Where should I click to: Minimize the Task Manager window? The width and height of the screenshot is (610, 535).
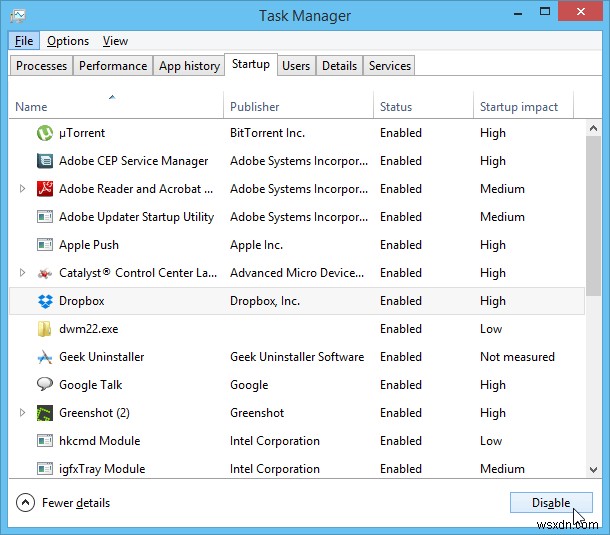518,14
